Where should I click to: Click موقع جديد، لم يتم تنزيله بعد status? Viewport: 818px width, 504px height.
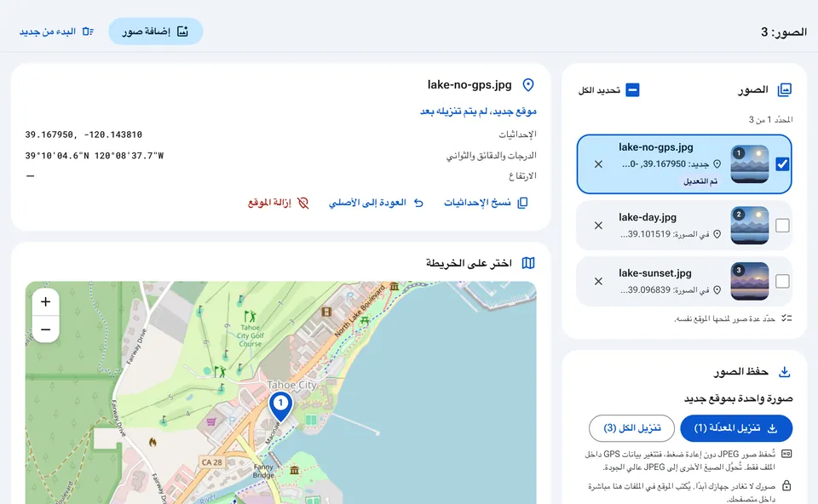point(478,112)
